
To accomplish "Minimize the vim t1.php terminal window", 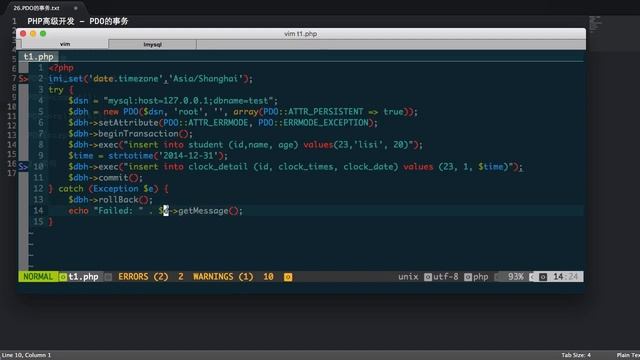I will (x=33, y=33).
